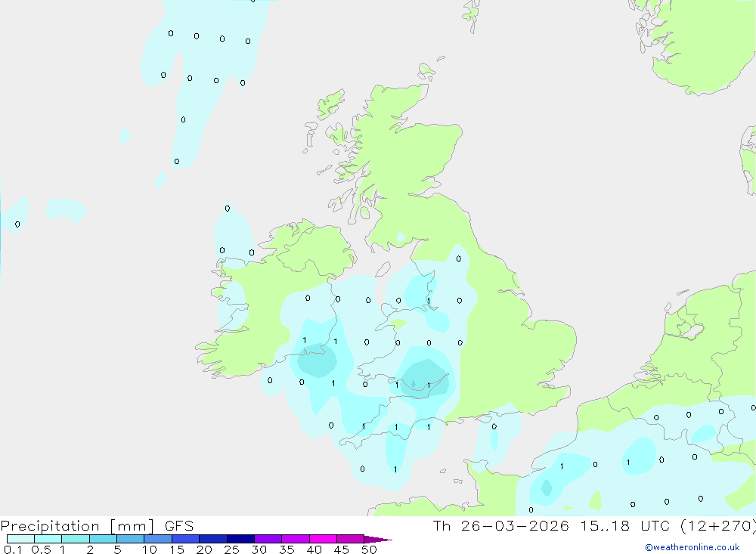This screenshot has width=756, height=554.
Task: Click the '15' legend scale value
Action: [x=177, y=549]
